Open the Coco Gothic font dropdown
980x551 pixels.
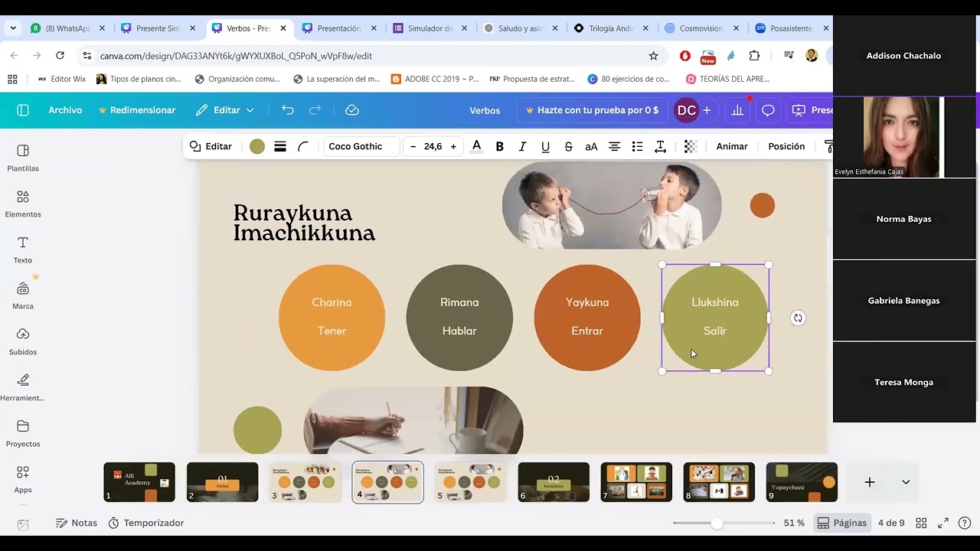(361, 146)
